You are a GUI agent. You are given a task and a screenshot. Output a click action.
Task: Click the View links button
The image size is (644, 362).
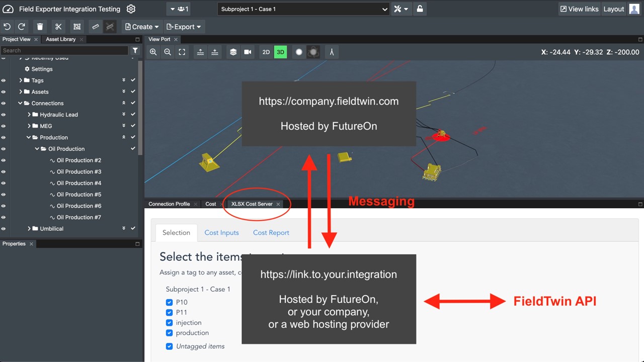[x=579, y=9]
